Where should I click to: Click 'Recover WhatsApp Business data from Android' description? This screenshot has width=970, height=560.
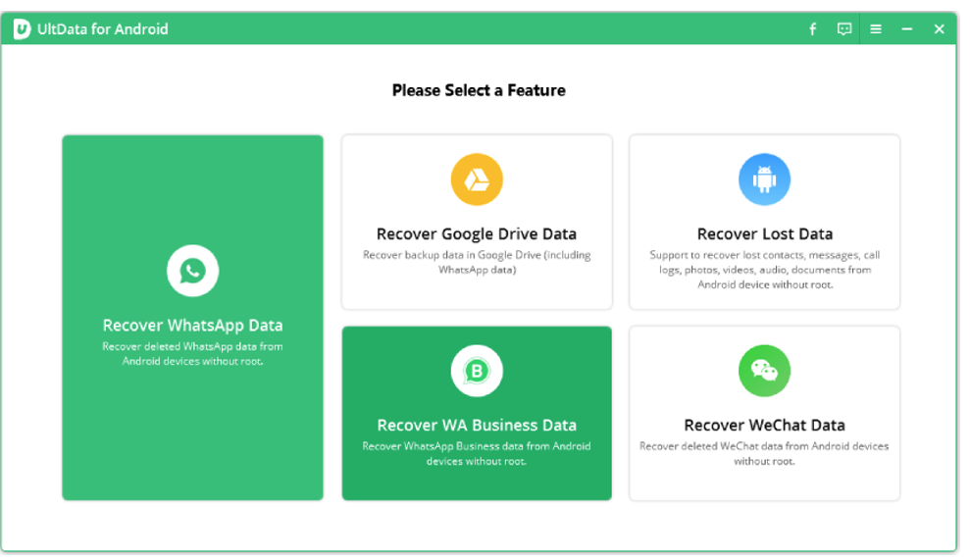coord(477,453)
